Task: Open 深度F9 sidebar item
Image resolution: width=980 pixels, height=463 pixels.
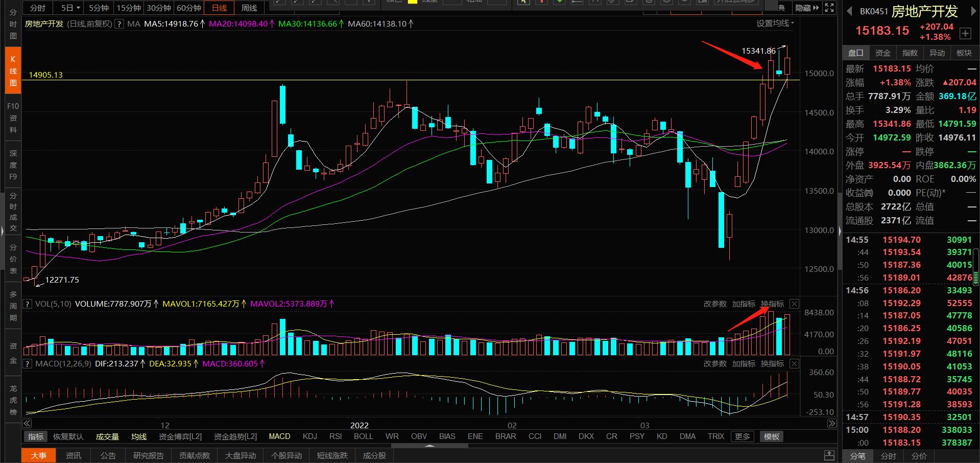Action: click(x=13, y=165)
